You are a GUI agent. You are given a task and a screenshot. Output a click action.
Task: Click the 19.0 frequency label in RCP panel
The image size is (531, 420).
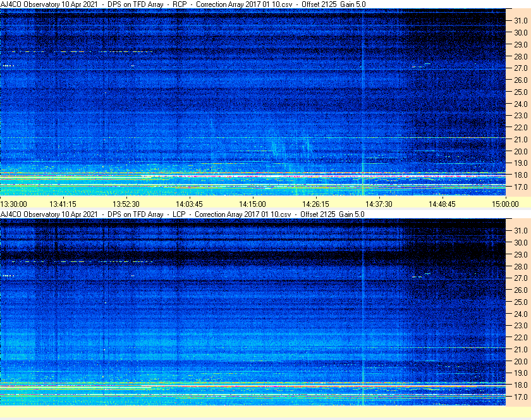pos(521,163)
